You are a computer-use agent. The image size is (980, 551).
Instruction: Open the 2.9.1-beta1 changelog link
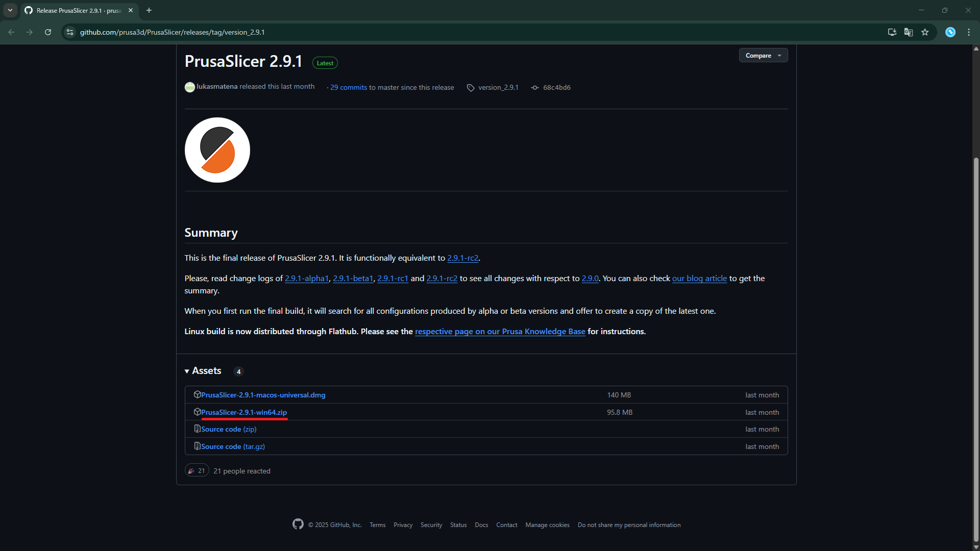pos(353,279)
